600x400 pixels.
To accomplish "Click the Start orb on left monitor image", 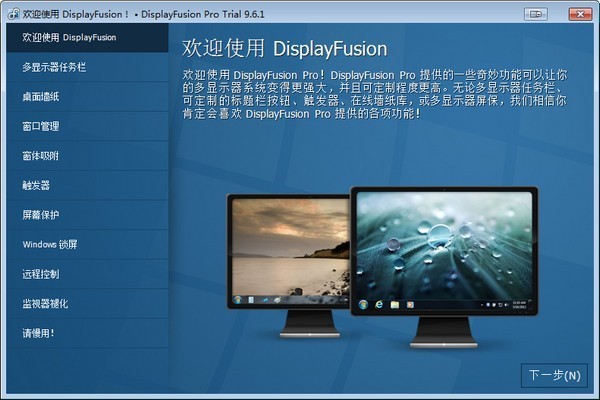I will click(238, 300).
